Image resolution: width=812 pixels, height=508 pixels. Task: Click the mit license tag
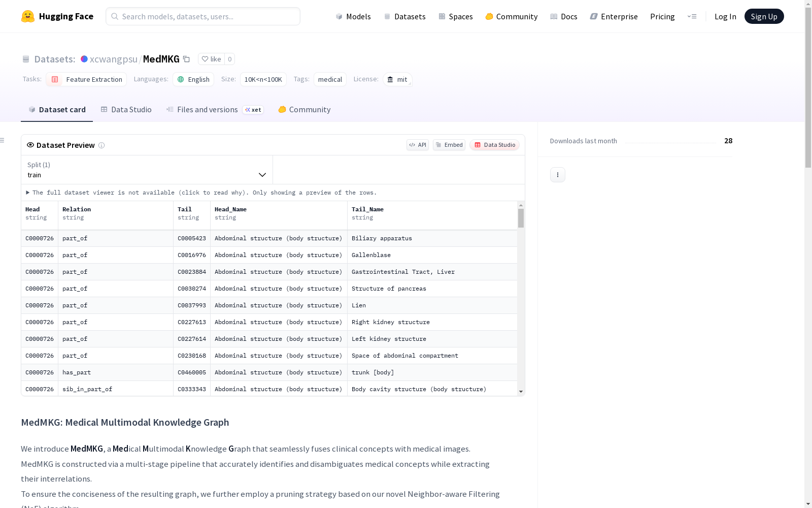[397, 79]
